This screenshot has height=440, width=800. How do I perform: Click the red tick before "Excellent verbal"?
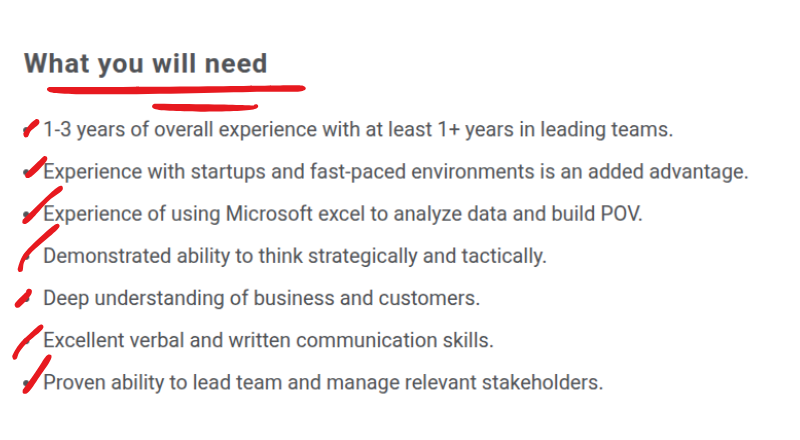pos(27,340)
